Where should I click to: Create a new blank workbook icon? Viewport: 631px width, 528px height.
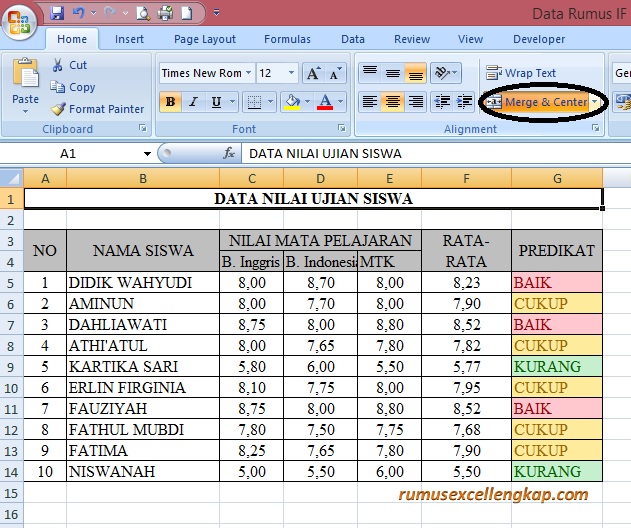tap(186, 13)
